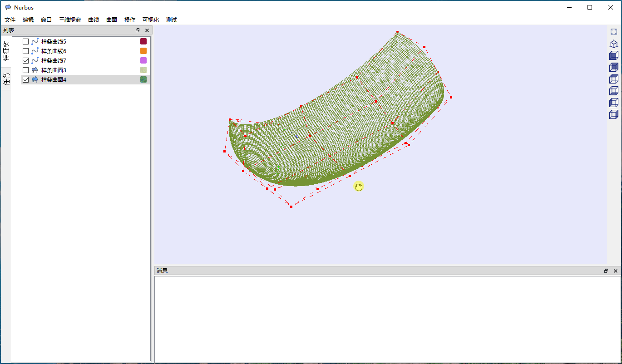Open the green color swatch for 样条曲面4

143,79
